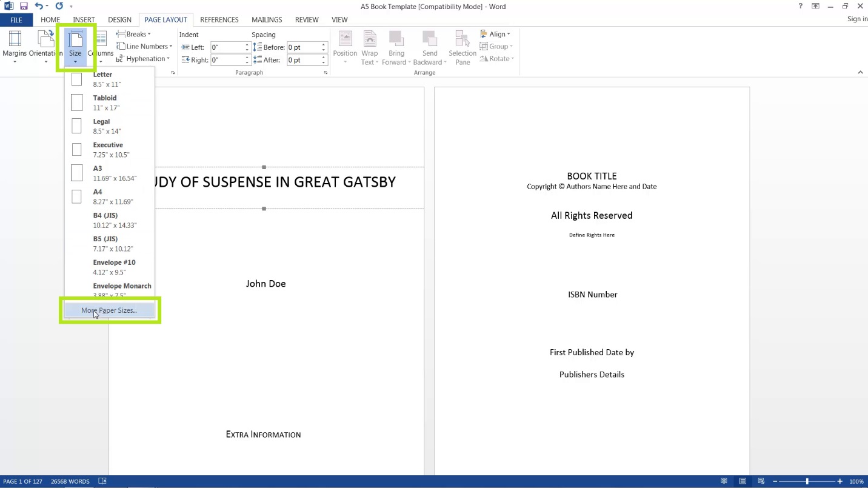Click the Redo repeat icon

(59, 6)
